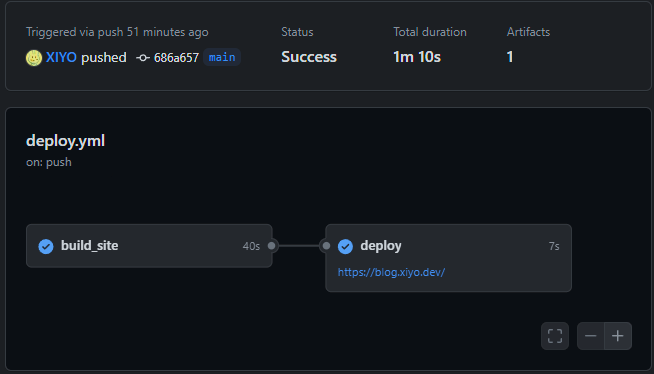Visit https://blog.xiyo.dev/ deployment link
654x374 pixels.
(391, 272)
